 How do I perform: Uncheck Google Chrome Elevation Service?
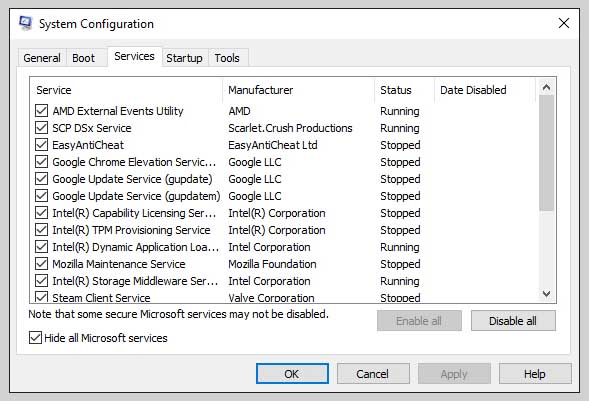41,162
